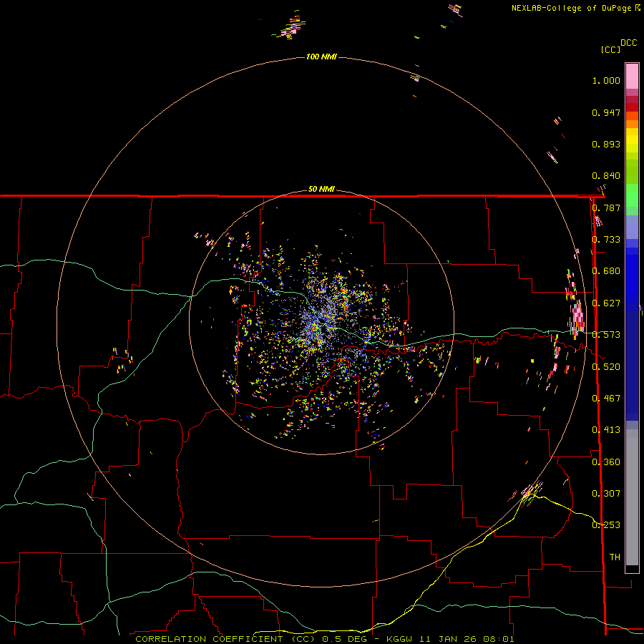Click the 100 NMI range ring label
Image resolution: width=644 pixels, height=644 pixels.
[321, 57]
